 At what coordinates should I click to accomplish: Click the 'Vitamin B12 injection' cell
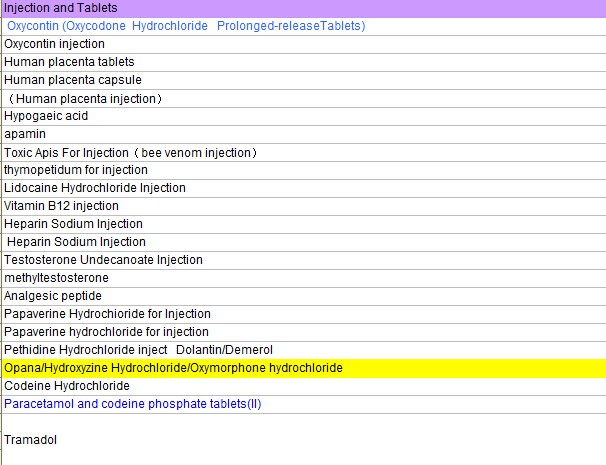pyautogui.click(x=304, y=206)
